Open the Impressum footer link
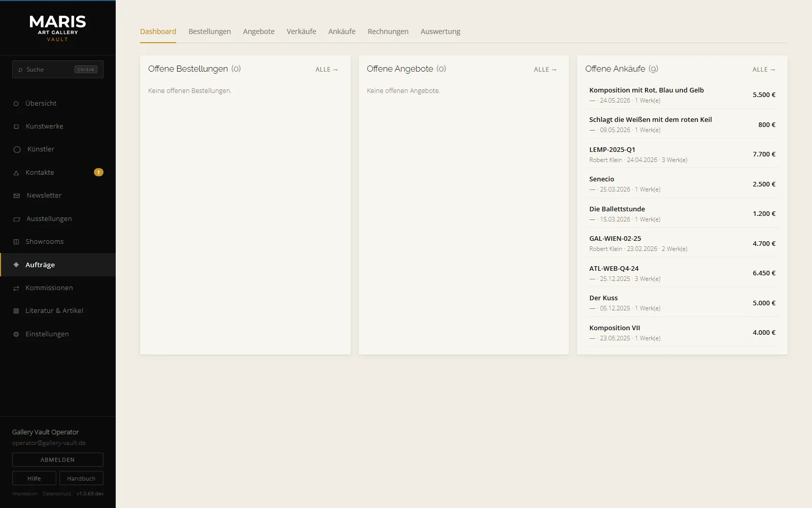The image size is (812, 508). click(25, 494)
